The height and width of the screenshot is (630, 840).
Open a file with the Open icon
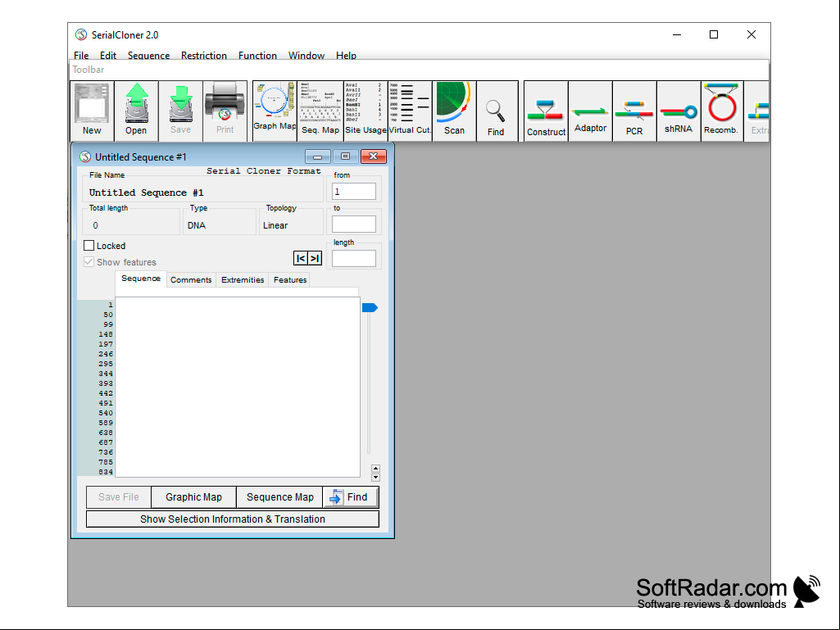(136, 111)
